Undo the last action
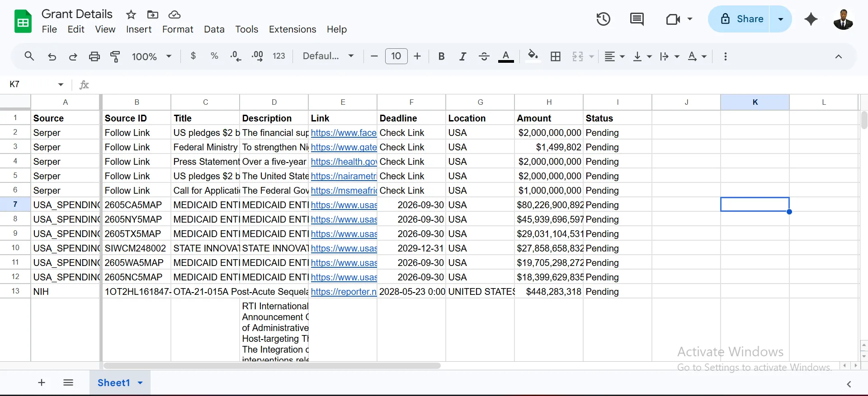Image resolution: width=868 pixels, height=396 pixels. (52, 56)
